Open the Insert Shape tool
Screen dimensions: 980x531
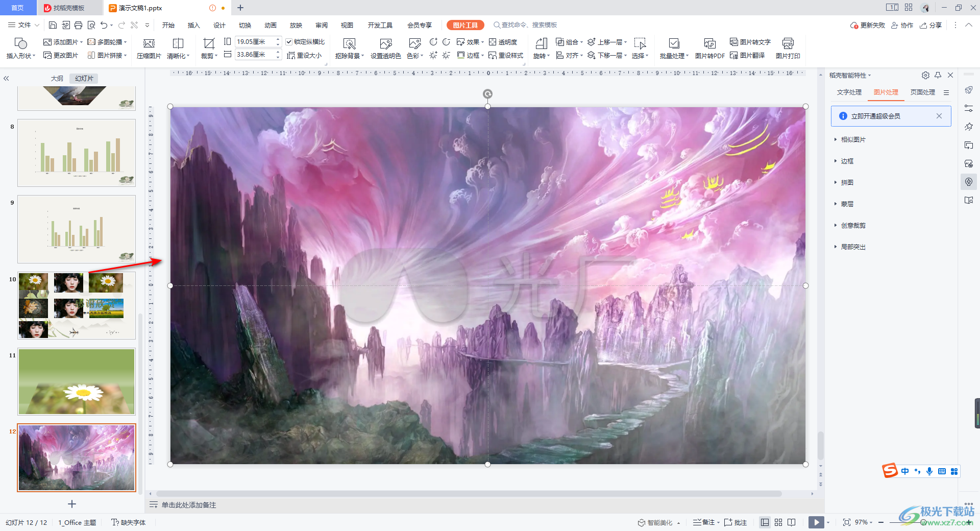[x=20, y=49]
